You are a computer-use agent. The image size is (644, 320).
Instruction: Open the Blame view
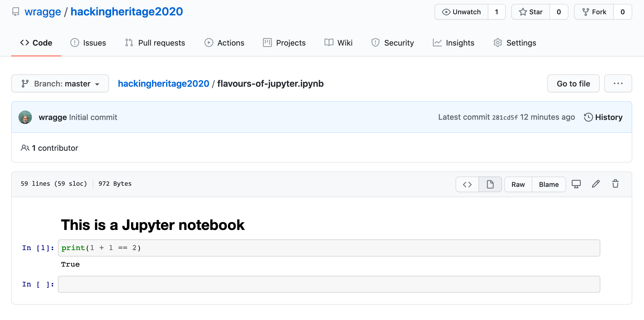[549, 184]
